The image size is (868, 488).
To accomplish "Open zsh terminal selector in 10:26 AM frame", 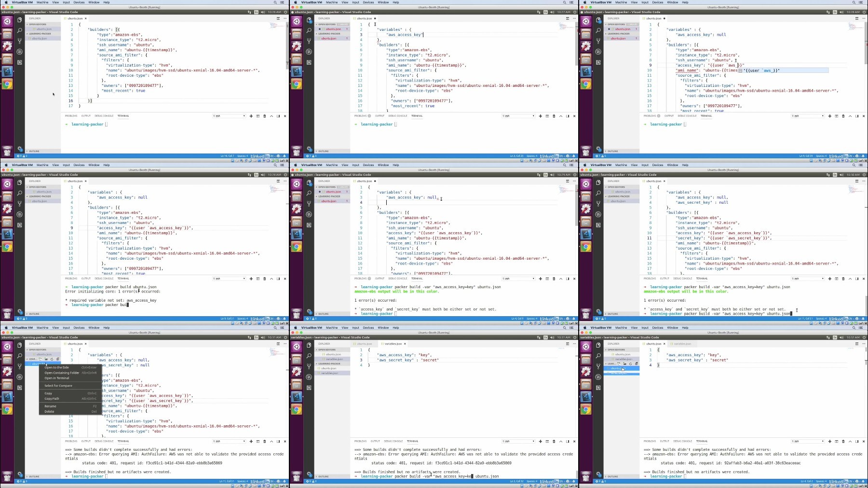I will (x=230, y=116).
